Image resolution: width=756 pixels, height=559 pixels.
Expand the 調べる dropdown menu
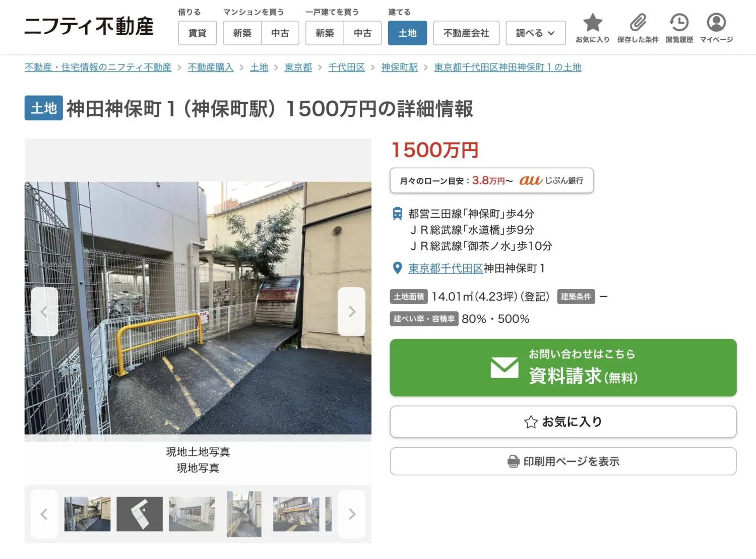pyautogui.click(x=535, y=33)
